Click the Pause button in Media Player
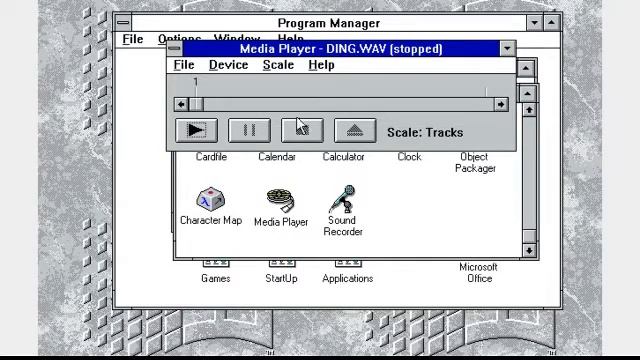Image resolution: width=640 pixels, height=360 pixels. click(x=249, y=131)
